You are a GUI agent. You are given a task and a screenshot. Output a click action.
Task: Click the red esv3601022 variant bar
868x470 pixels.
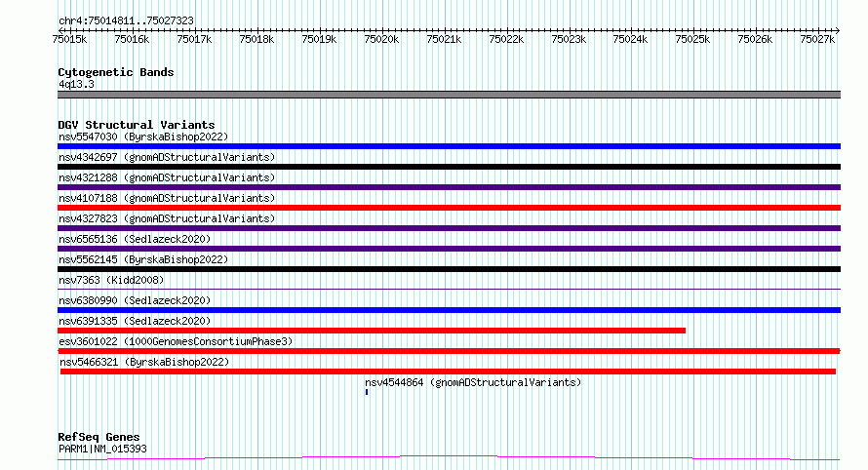[x=449, y=352]
